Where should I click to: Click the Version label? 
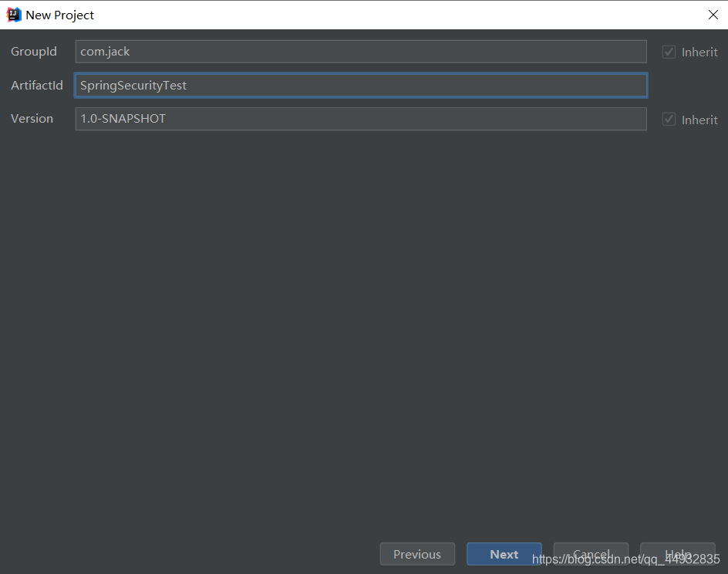(x=32, y=119)
